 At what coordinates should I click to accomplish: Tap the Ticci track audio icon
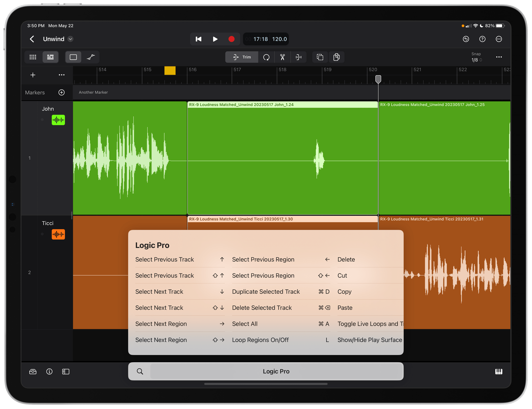tap(58, 234)
